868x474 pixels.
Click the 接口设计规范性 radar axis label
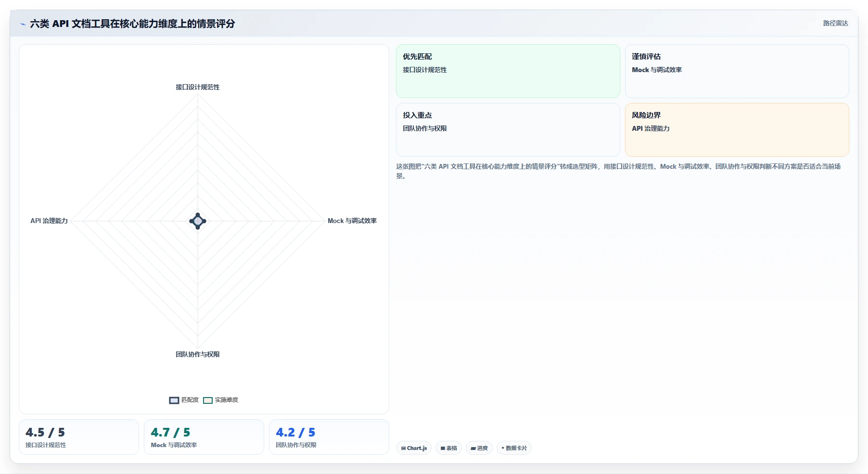click(x=198, y=87)
